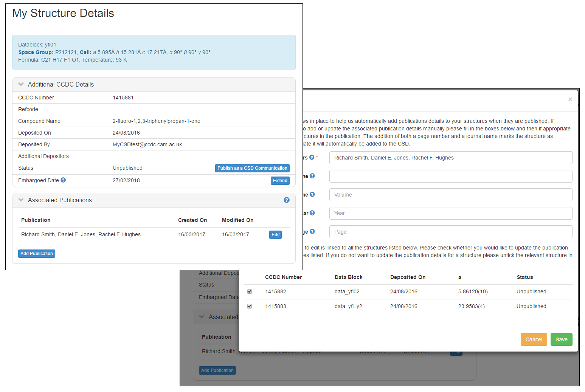
Task: Untick checkbox for CCDC Number 1415882
Action: pyautogui.click(x=250, y=291)
